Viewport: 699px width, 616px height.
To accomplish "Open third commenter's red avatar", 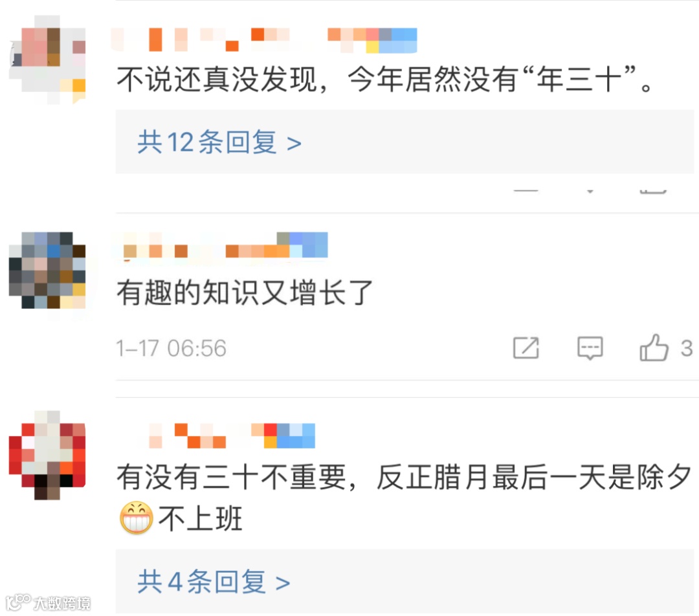I will pos(47,455).
